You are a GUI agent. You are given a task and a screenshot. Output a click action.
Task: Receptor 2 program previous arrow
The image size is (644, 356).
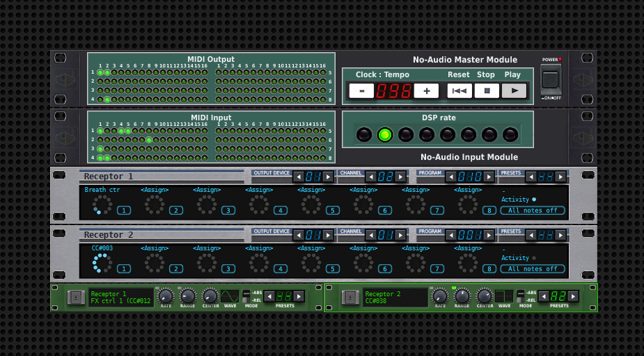[451, 235]
